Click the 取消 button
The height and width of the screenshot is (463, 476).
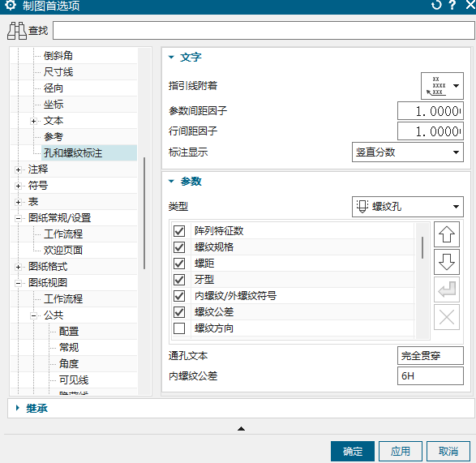(x=448, y=452)
